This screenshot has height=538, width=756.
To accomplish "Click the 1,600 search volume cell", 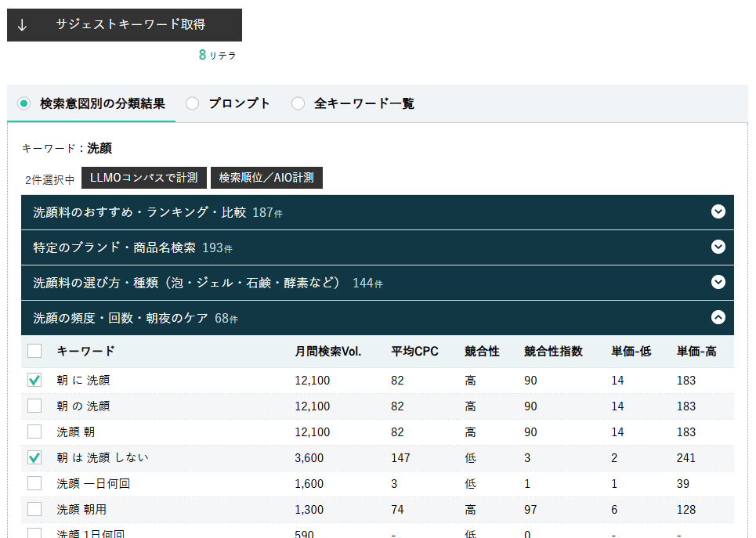I will coord(309,484).
